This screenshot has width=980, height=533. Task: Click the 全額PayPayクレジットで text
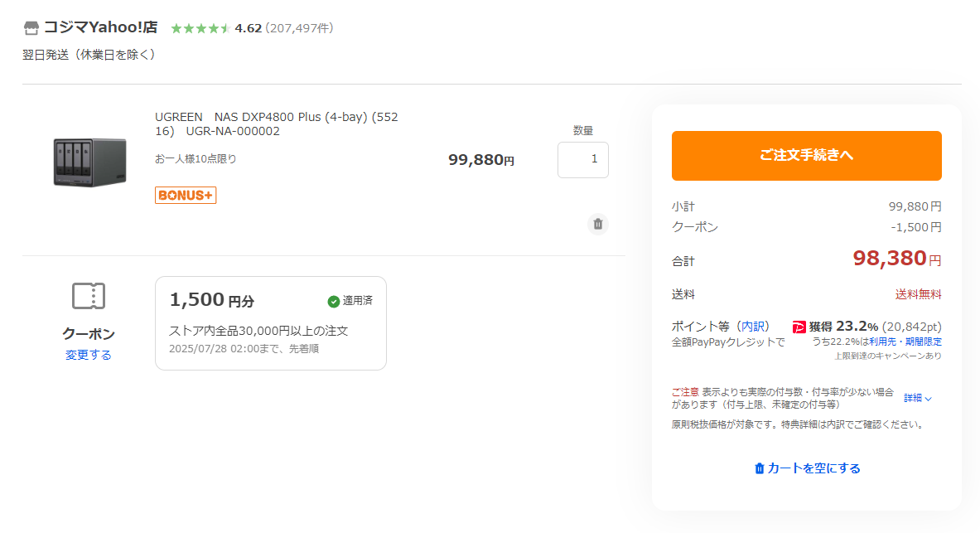coord(728,342)
